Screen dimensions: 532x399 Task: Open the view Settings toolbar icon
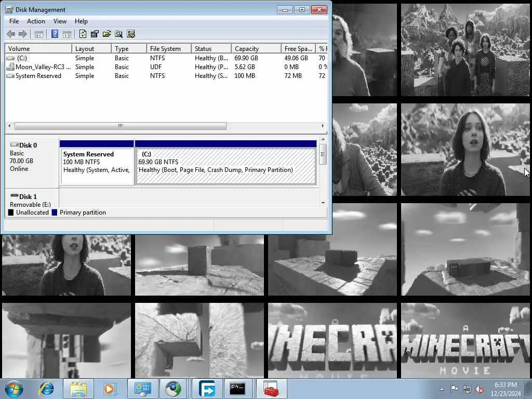(131, 34)
